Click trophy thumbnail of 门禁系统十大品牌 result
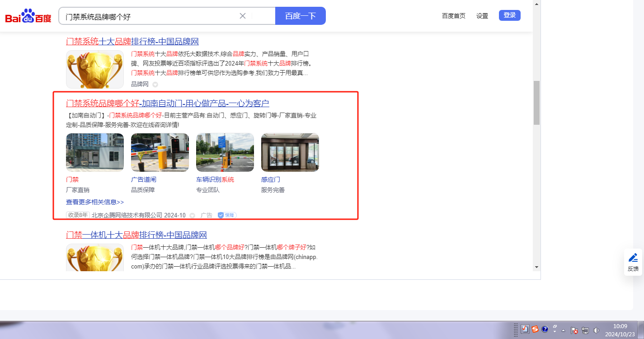Viewport: 644px width, 339px height. (x=95, y=69)
